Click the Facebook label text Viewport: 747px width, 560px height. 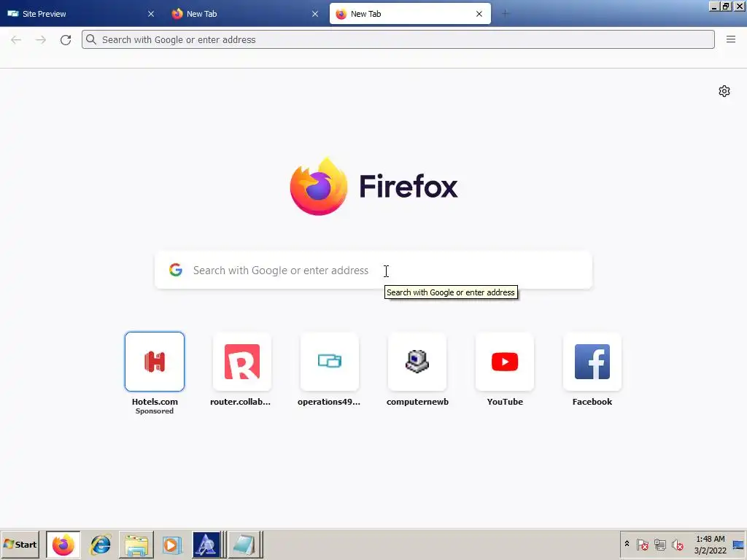(592, 402)
